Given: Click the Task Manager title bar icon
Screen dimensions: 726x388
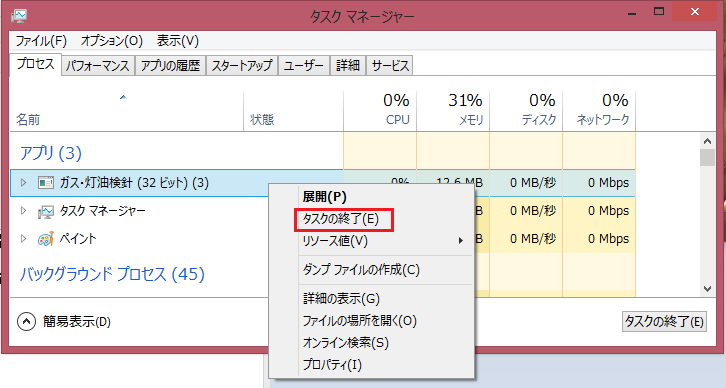Looking at the screenshot, I should coord(19,15).
